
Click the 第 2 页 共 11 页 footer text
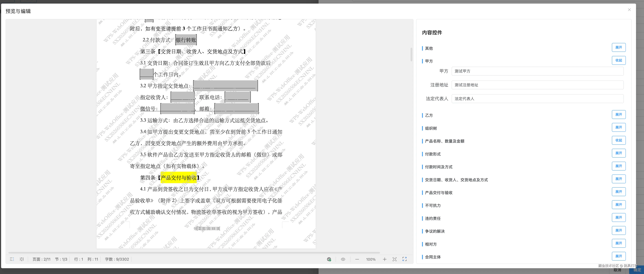[207, 229]
